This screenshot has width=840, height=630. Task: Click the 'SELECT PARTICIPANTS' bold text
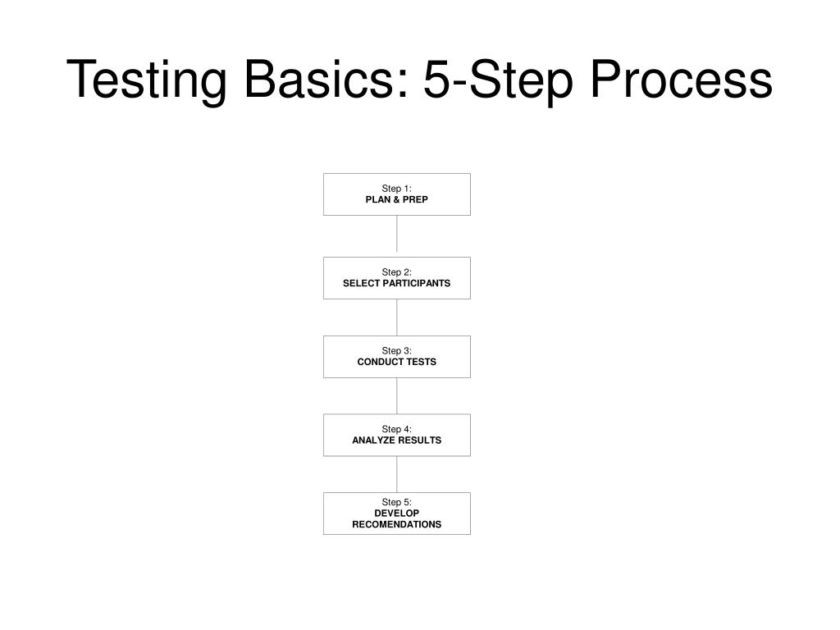click(x=396, y=283)
